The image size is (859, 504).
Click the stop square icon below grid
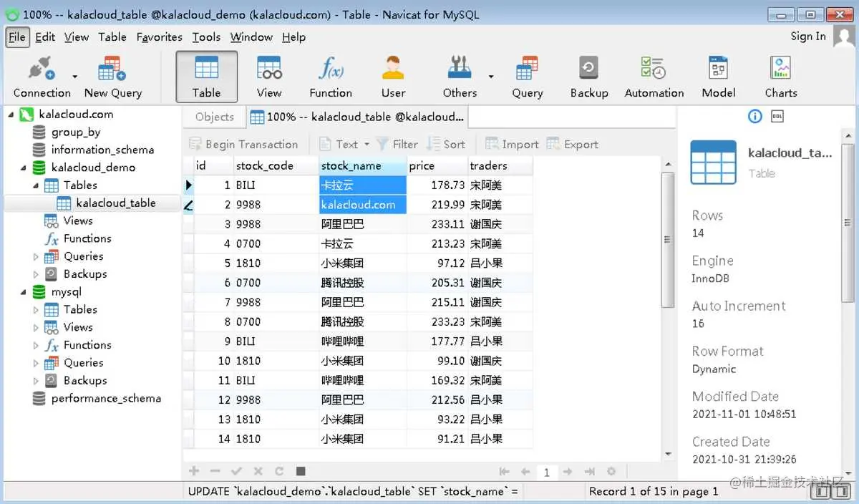(301, 471)
